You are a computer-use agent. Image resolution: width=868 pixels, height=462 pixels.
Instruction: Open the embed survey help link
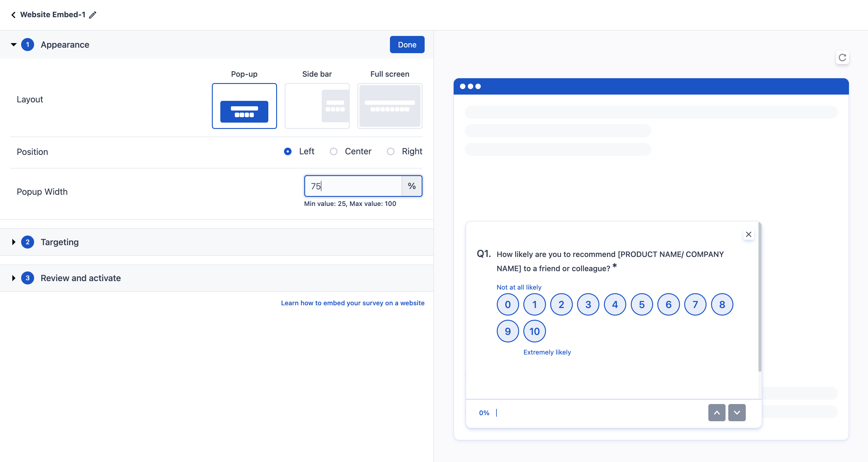pyautogui.click(x=353, y=303)
